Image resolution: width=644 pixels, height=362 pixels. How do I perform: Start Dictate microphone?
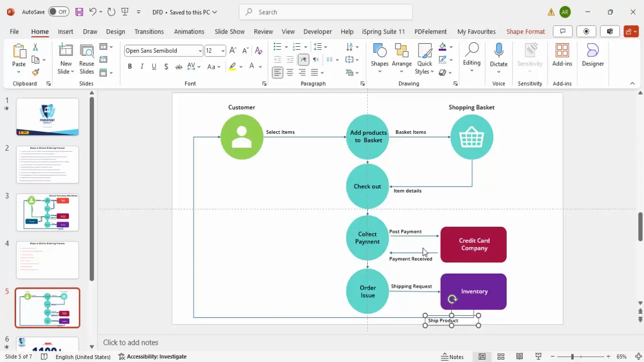(499, 50)
